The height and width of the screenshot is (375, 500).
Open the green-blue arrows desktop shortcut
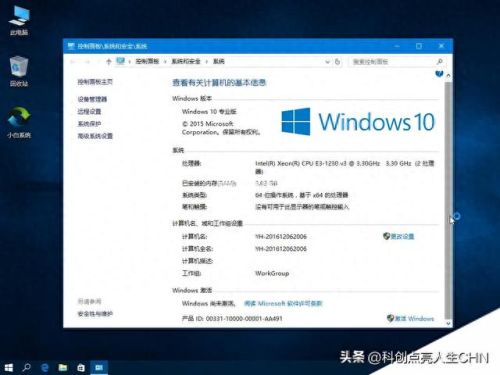point(19,122)
